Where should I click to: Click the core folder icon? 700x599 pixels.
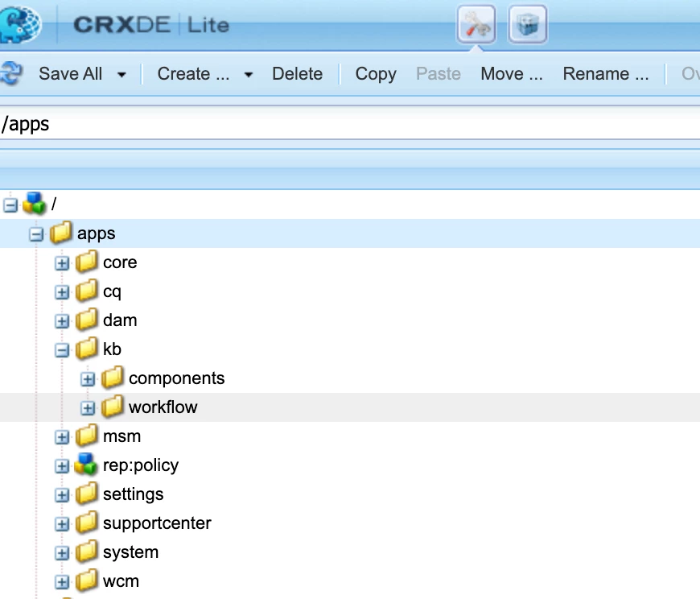coord(87,262)
